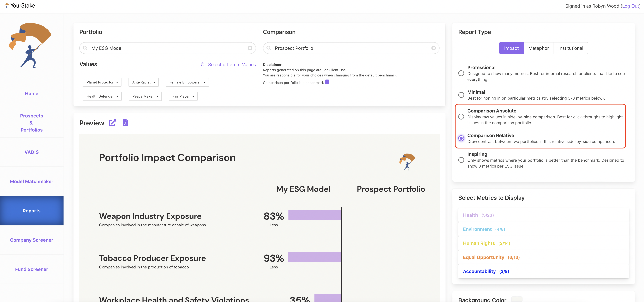Download the PDF report icon

click(x=125, y=123)
